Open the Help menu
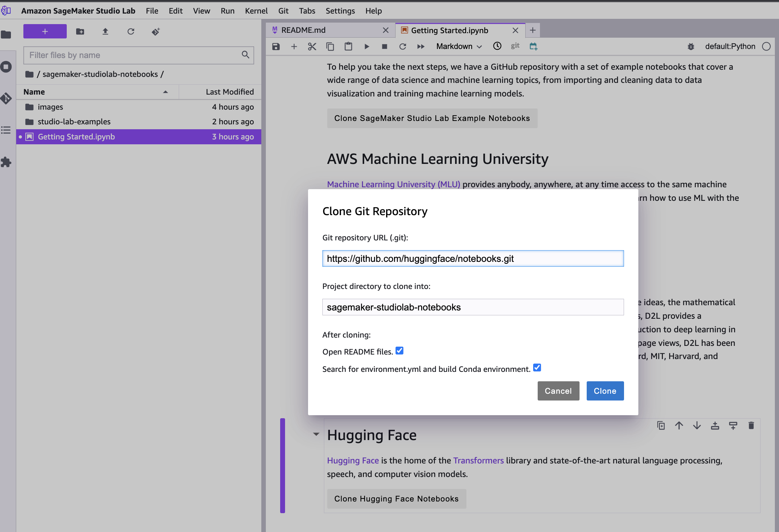Screen dimensions: 779x532 tap(373, 11)
